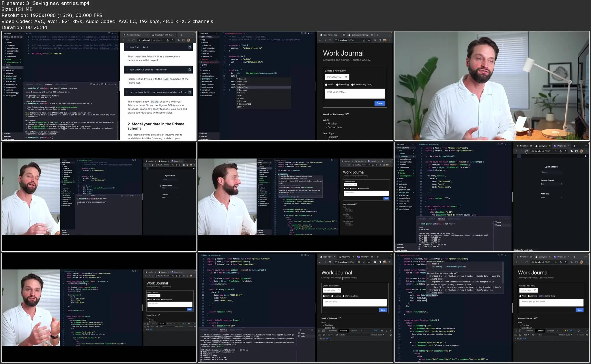Screen dimensions: 591x364
Task: Select Learning radio in Chat GPT entry frame
Action: tap(529, 296)
